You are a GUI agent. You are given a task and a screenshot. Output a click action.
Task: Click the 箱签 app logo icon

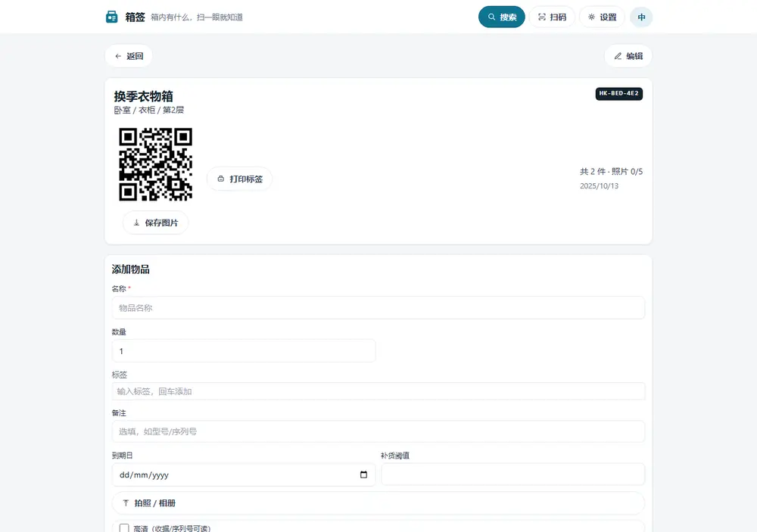coord(111,17)
